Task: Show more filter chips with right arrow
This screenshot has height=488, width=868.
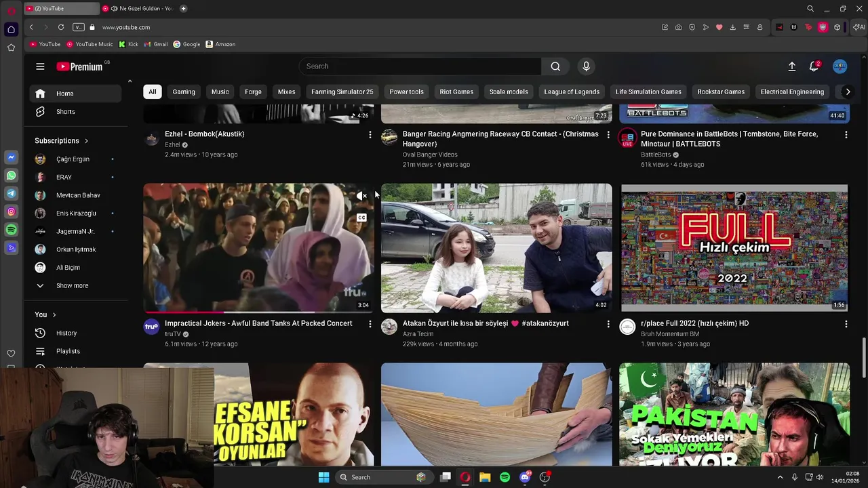Action: tap(848, 92)
